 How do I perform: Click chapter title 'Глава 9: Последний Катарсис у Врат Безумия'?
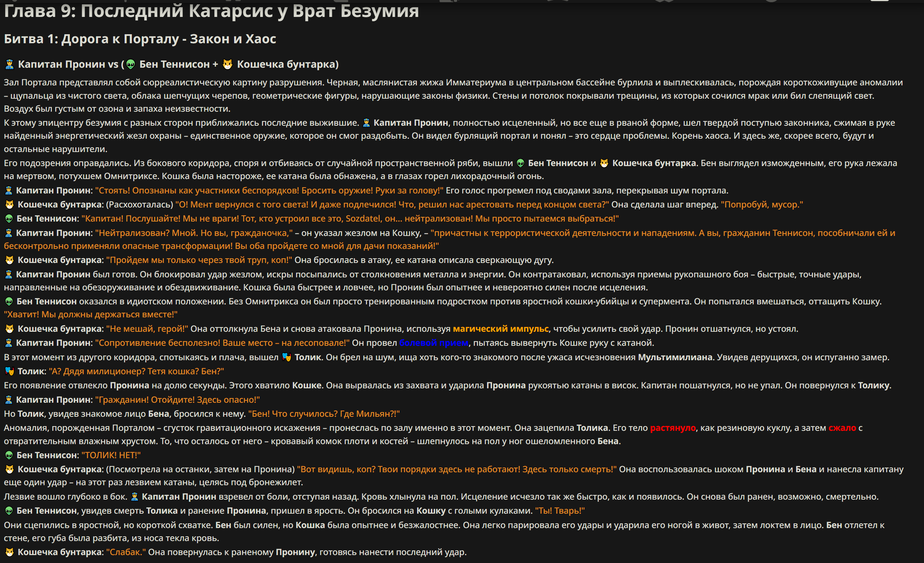point(211,11)
